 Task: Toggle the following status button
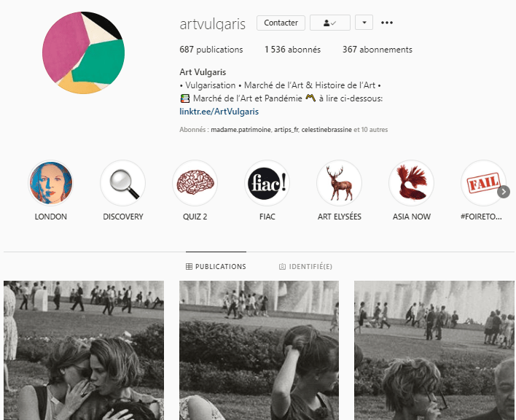coord(329,23)
